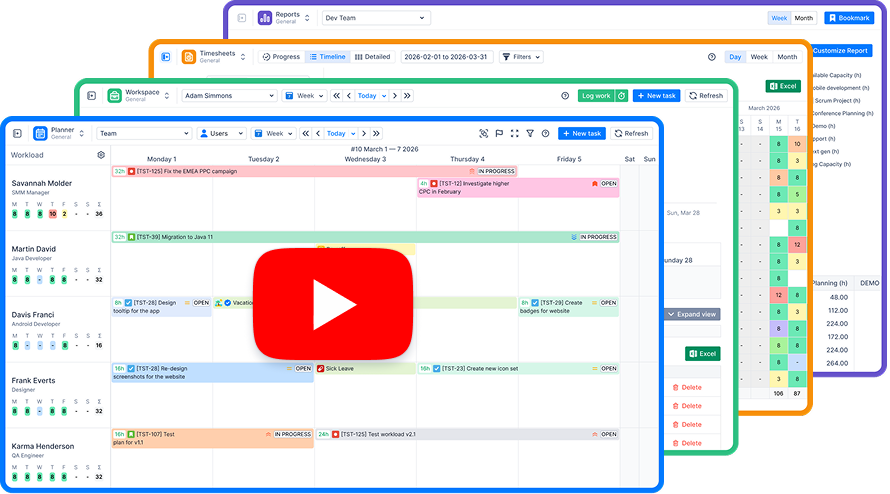Select Week toggle in Reports
Viewport: 890px width, 494px height.
coord(779,18)
